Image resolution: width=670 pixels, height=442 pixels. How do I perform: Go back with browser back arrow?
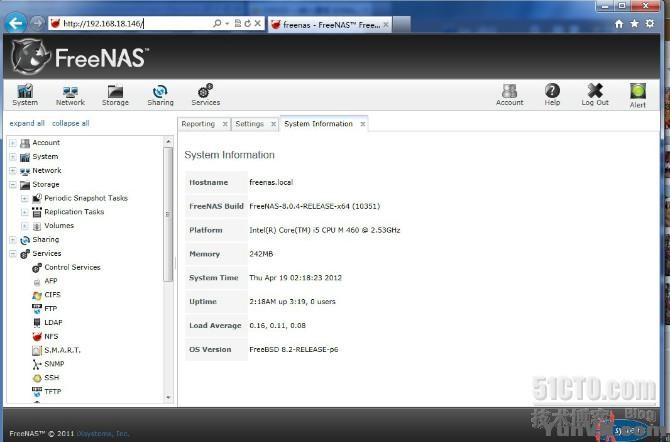pos(16,23)
